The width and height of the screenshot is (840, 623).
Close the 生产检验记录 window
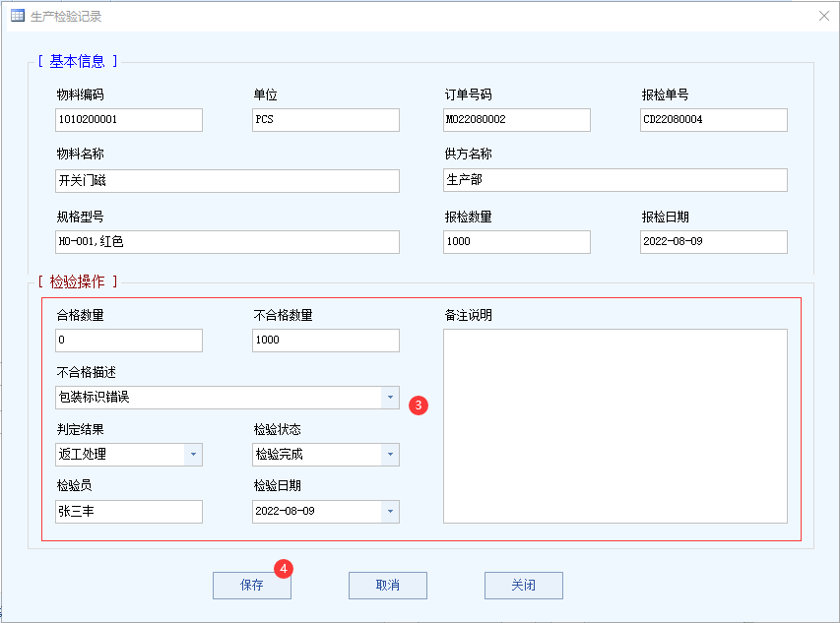(823, 16)
